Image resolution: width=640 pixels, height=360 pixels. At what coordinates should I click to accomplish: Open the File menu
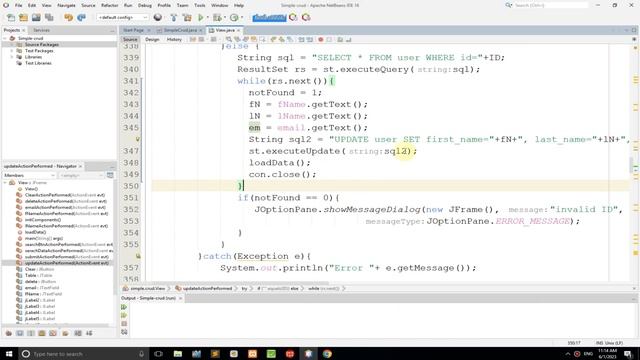[18, 5]
